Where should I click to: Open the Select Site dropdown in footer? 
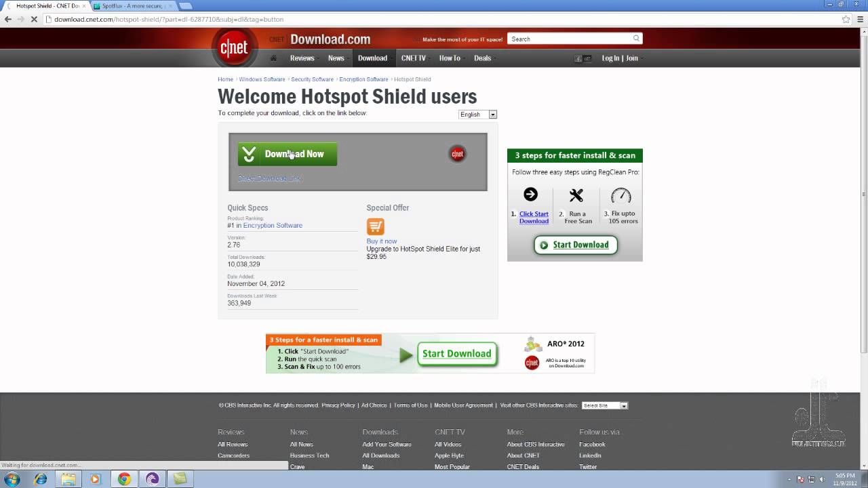click(605, 405)
